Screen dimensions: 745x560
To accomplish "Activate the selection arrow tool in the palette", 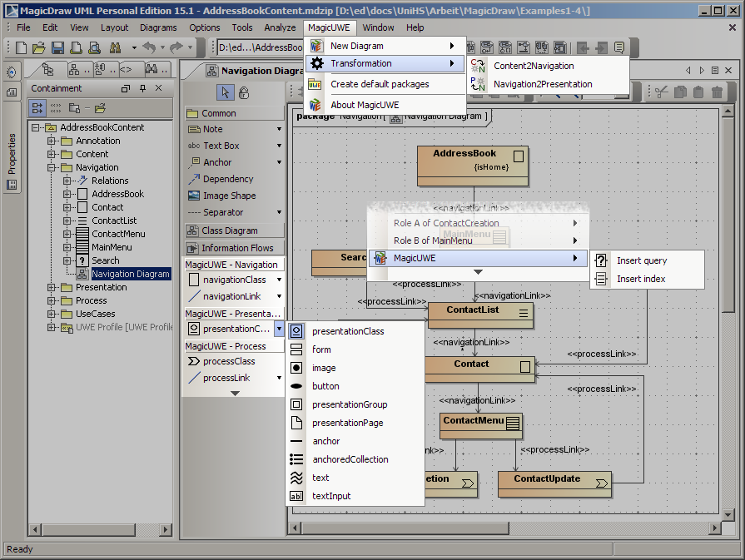I will (226, 92).
